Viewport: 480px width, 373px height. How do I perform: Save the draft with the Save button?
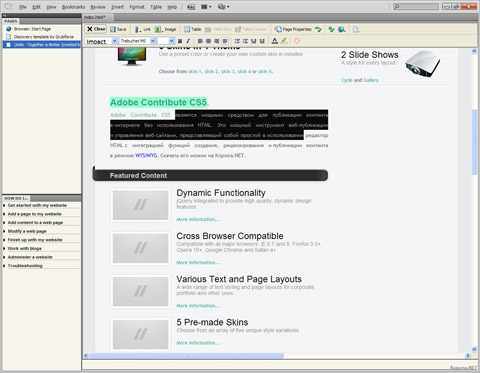[x=118, y=29]
